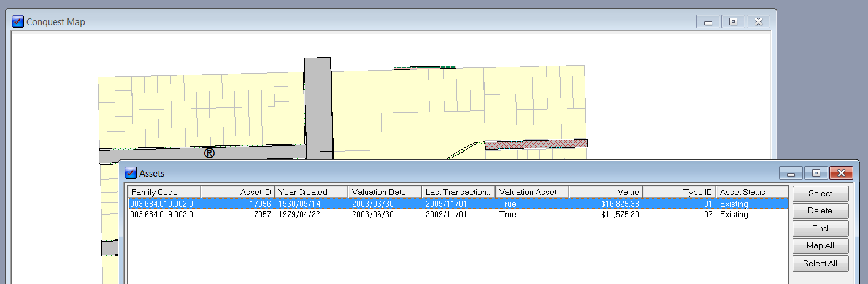
Task: Sort by Valuation Date column header
Action: (x=385, y=192)
